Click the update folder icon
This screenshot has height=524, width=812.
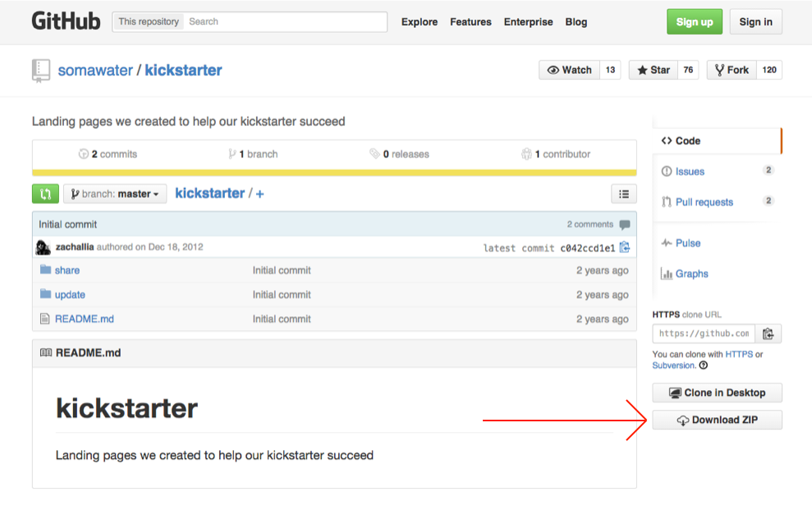coord(46,293)
